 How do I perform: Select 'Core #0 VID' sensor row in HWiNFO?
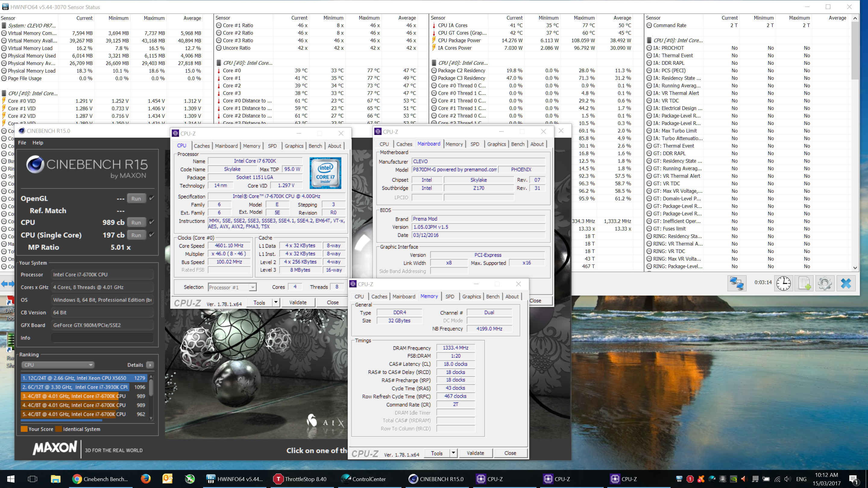pos(107,101)
